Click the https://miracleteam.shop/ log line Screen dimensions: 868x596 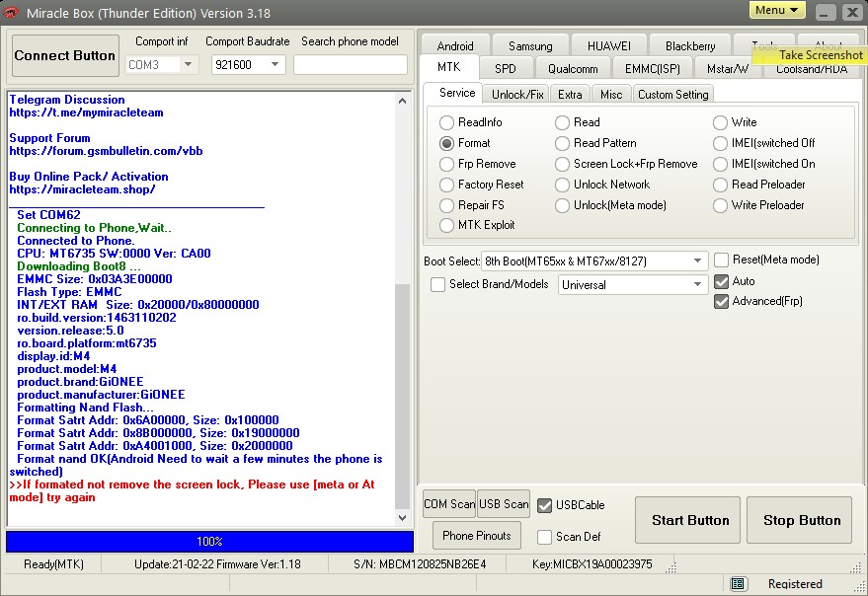click(x=82, y=189)
